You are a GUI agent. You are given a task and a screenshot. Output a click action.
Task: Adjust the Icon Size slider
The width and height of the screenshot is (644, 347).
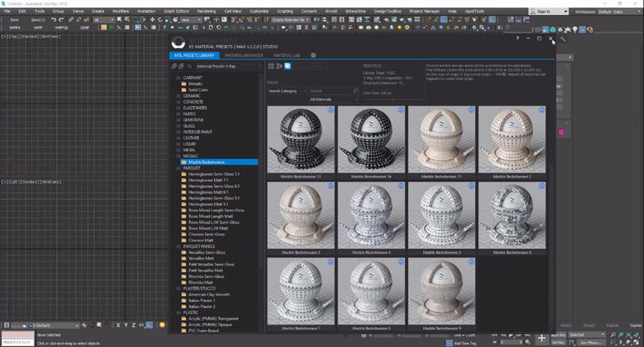click(393, 99)
